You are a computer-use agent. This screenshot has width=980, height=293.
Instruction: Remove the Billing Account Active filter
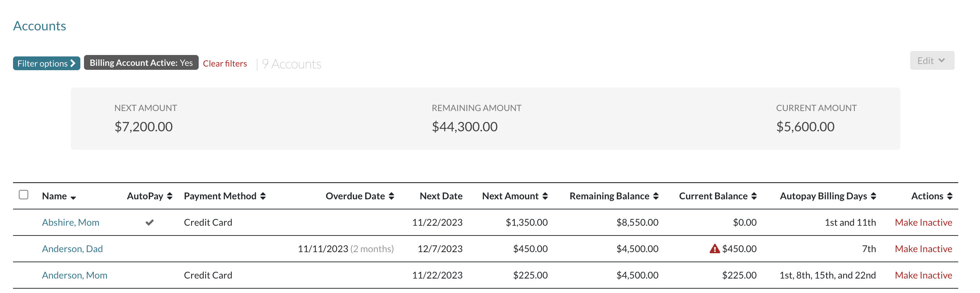click(141, 62)
